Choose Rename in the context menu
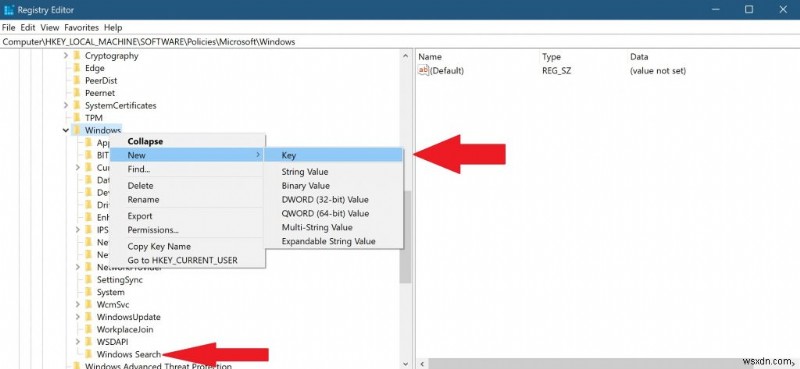Image resolution: width=800 pixels, height=369 pixels. [x=188, y=200]
